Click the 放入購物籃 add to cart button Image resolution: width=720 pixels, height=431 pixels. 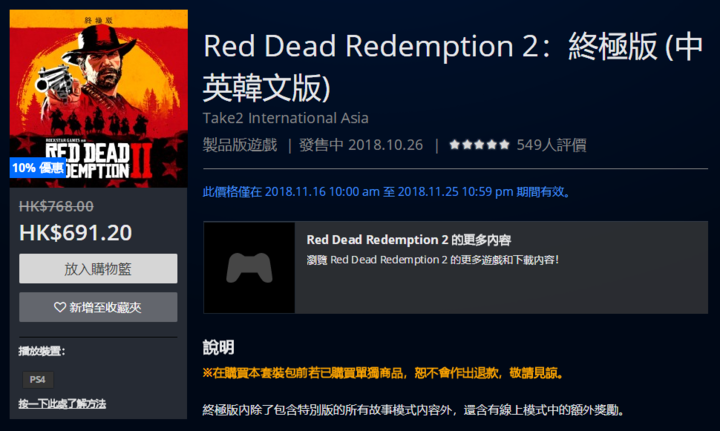[x=98, y=269]
